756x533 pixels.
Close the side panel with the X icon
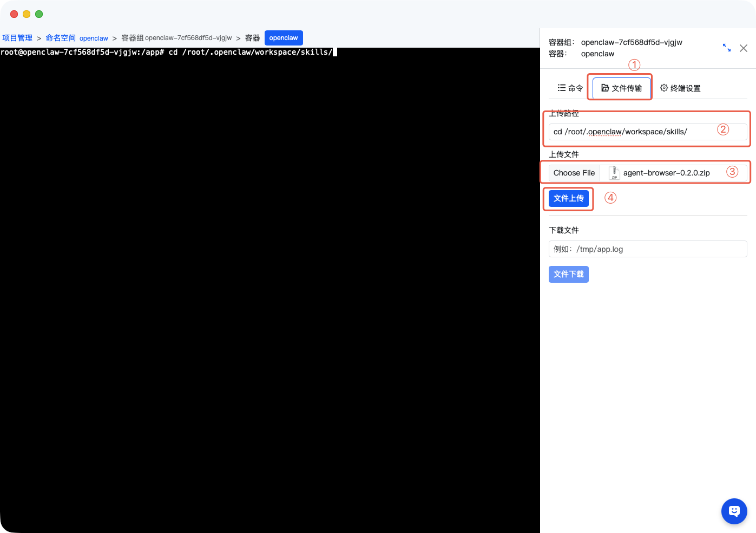pyautogui.click(x=744, y=48)
